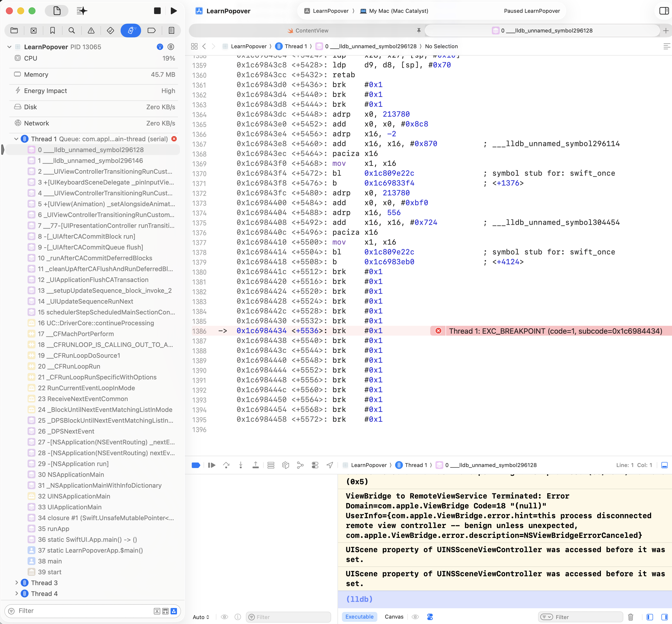Collapse Thread 1 disclosure triangle

(16, 139)
